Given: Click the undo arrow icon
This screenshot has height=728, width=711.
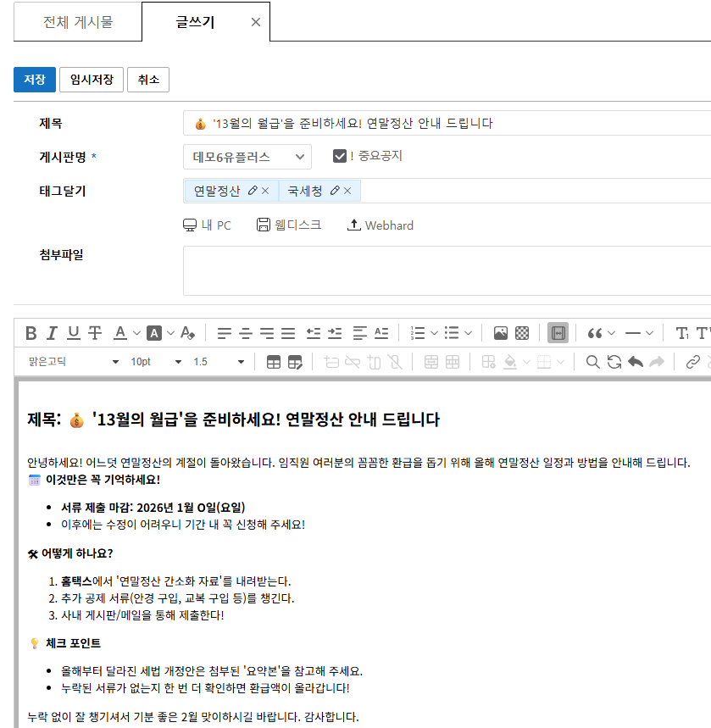Looking at the screenshot, I should (x=635, y=362).
